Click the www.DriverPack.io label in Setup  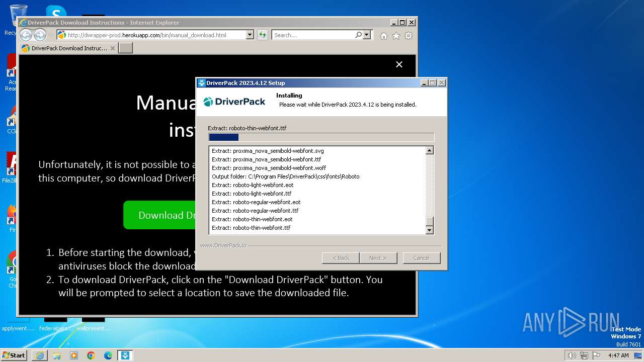click(223, 245)
